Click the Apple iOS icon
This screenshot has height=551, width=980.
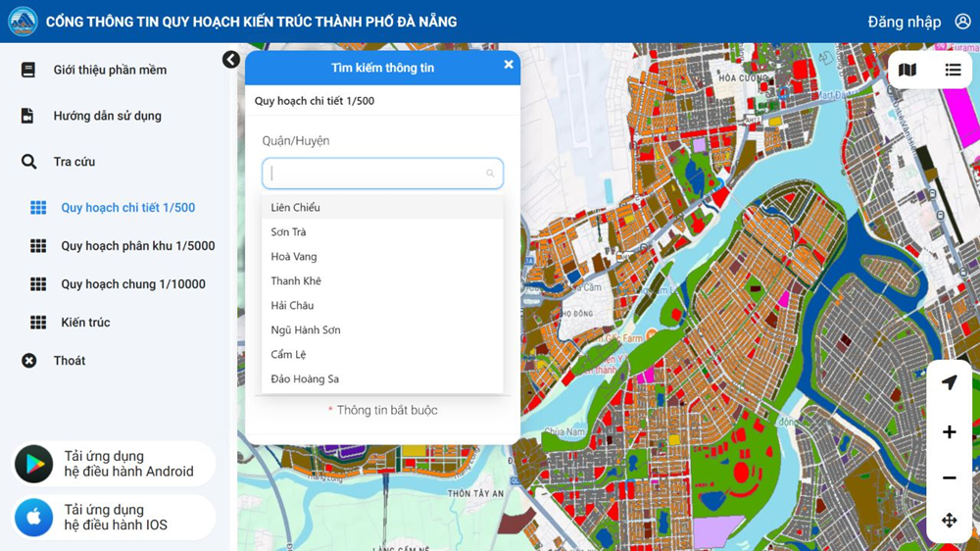[33, 518]
